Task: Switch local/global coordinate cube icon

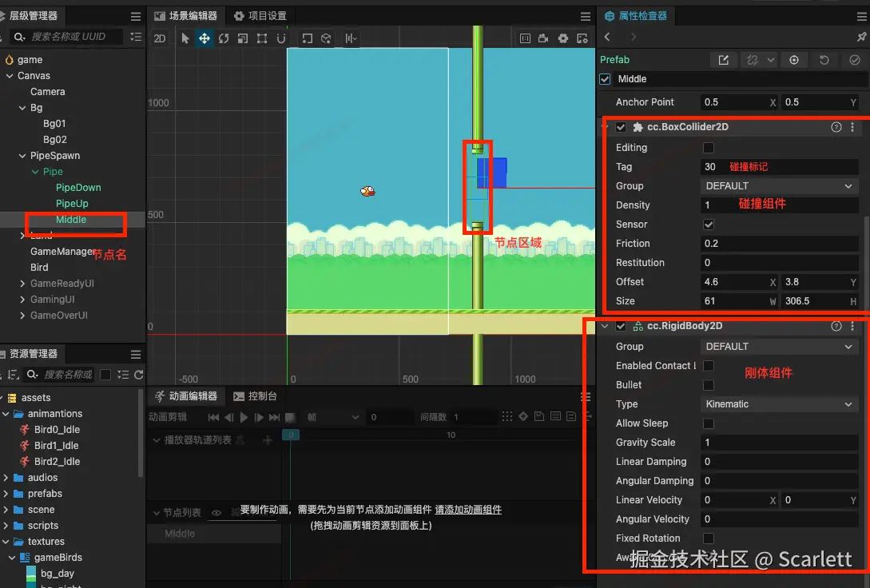Action: [326, 38]
